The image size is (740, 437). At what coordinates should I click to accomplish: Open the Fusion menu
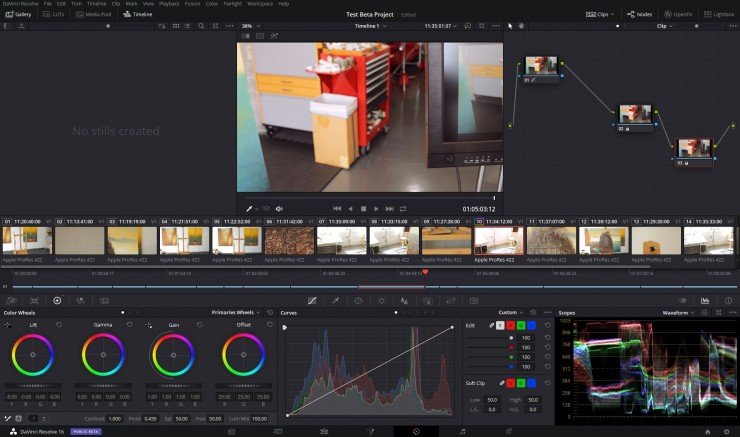[192, 4]
